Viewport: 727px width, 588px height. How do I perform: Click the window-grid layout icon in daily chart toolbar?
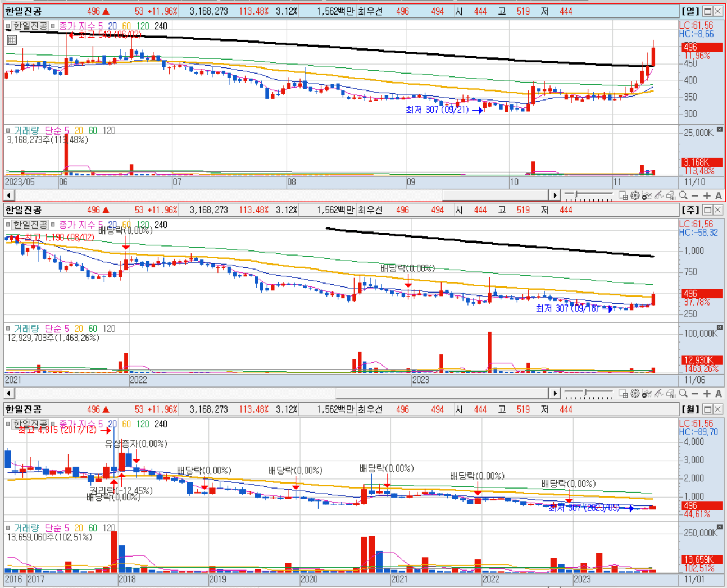click(x=623, y=195)
